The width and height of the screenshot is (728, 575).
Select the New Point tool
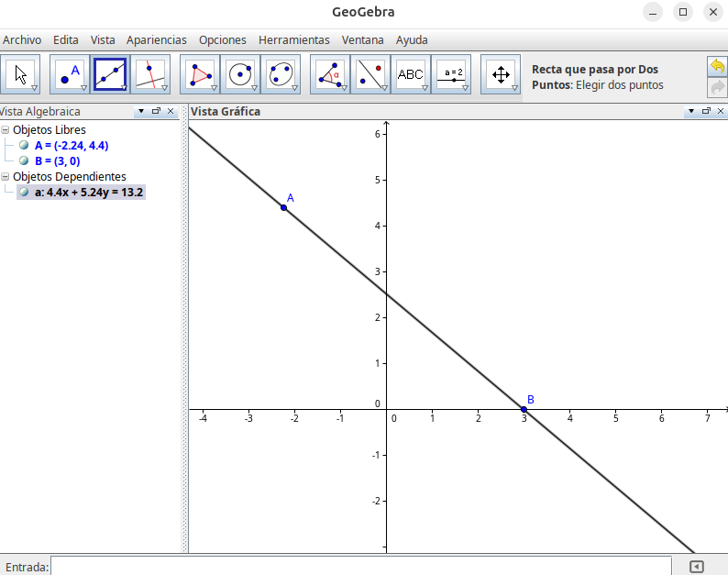70,74
